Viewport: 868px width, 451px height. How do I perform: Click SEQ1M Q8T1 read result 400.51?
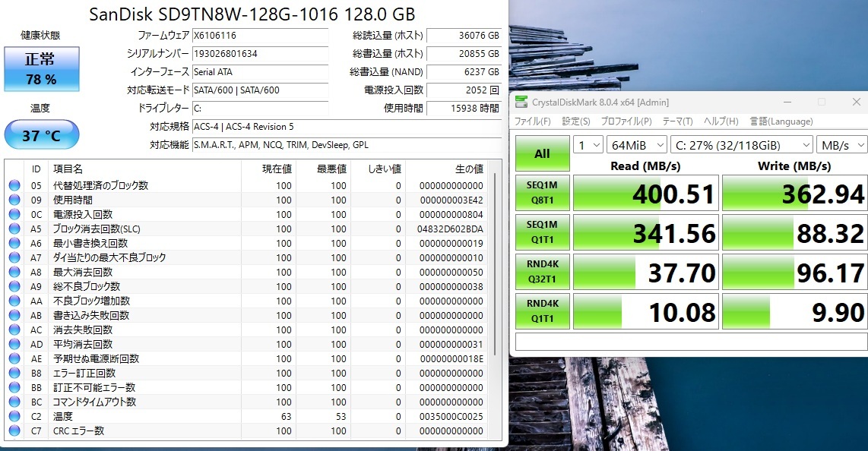(645, 193)
